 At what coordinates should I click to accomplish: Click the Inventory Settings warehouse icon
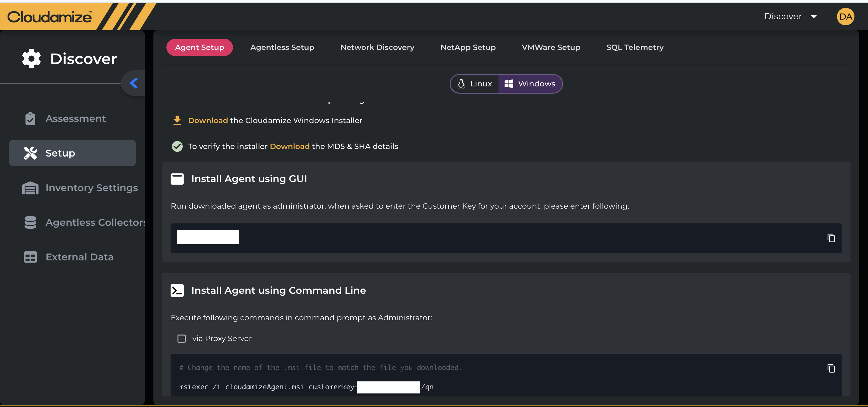[x=30, y=188]
